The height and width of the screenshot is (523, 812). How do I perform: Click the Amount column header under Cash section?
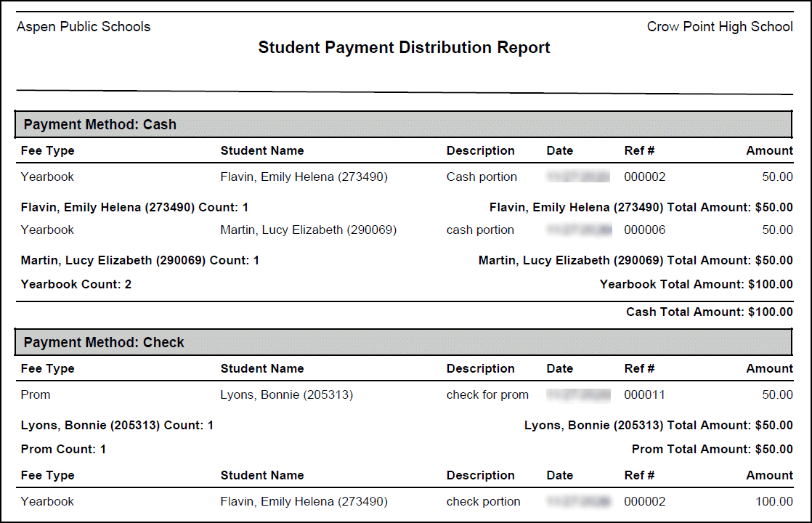(769, 150)
